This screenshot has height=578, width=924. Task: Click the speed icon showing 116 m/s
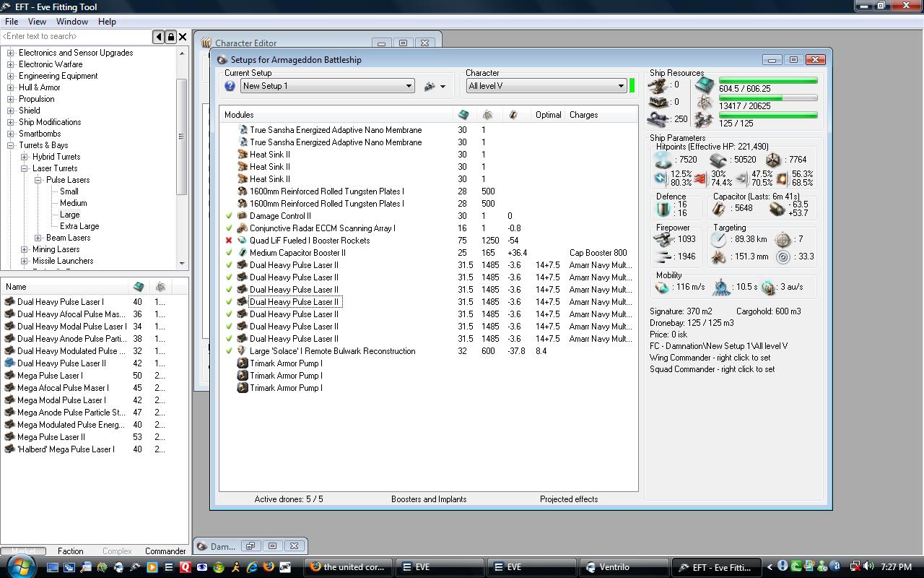(x=662, y=288)
